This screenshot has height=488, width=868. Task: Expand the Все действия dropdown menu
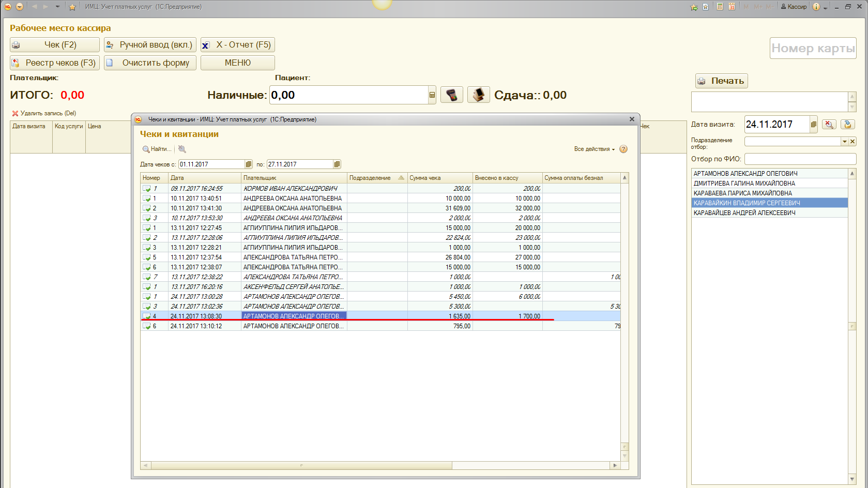coord(594,149)
